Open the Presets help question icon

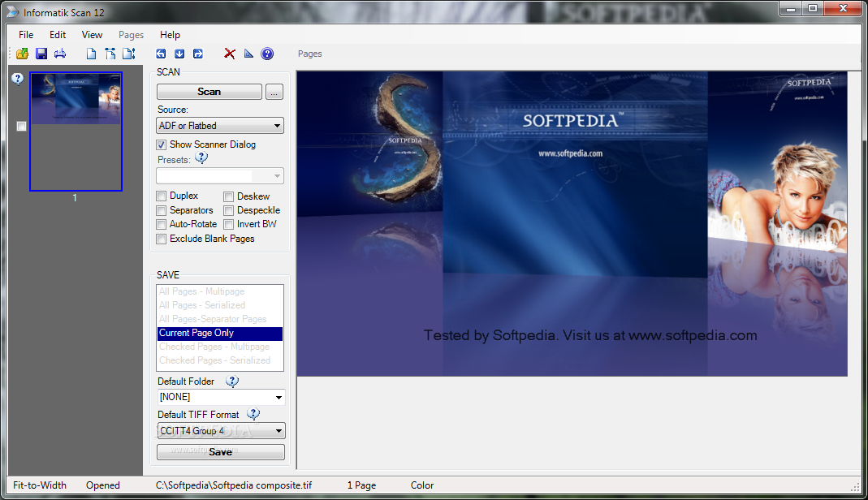click(x=201, y=157)
